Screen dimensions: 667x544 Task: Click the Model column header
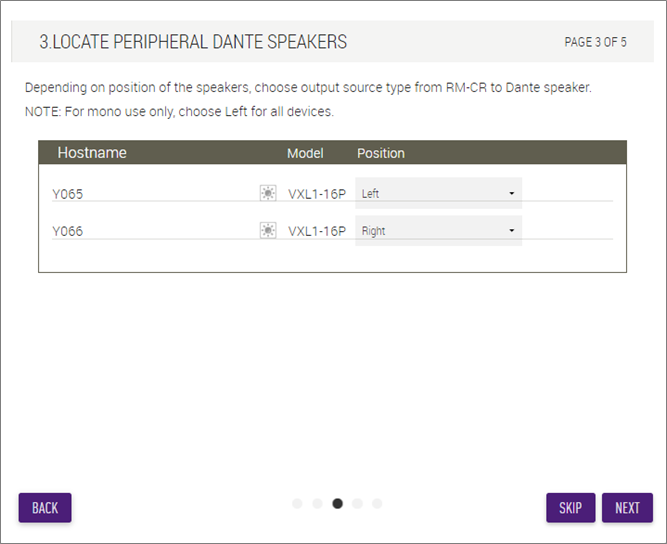pyautogui.click(x=305, y=153)
